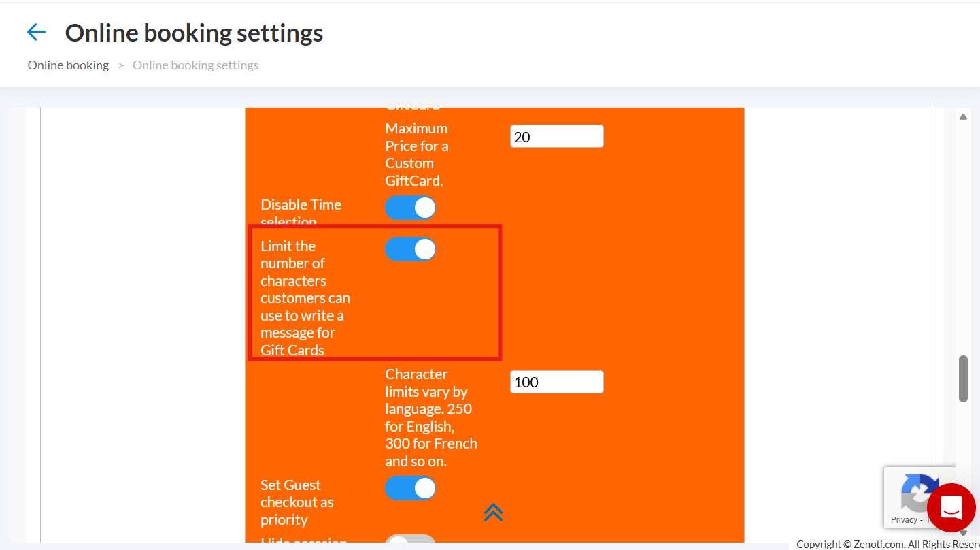The height and width of the screenshot is (550, 980).
Task: Click the scrollbar down arrow
Action: pyautogui.click(x=963, y=532)
